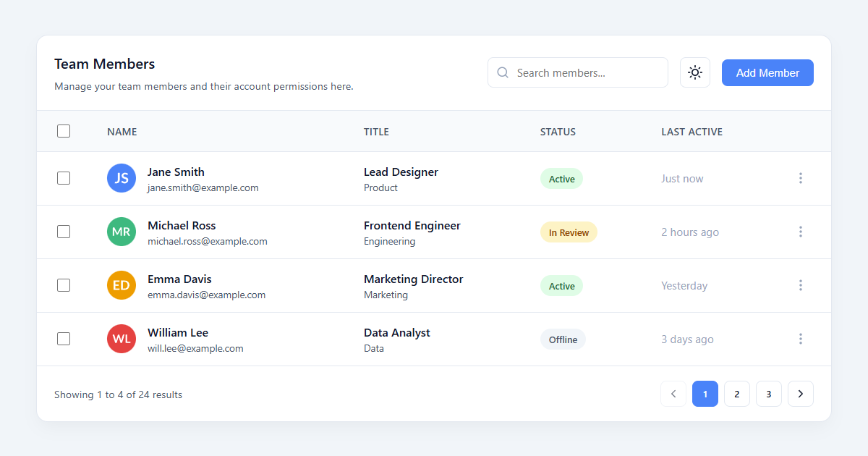Open the actions menu for William Lee
Image resolution: width=868 pixels, height=456 pixels.
(800, 339)
